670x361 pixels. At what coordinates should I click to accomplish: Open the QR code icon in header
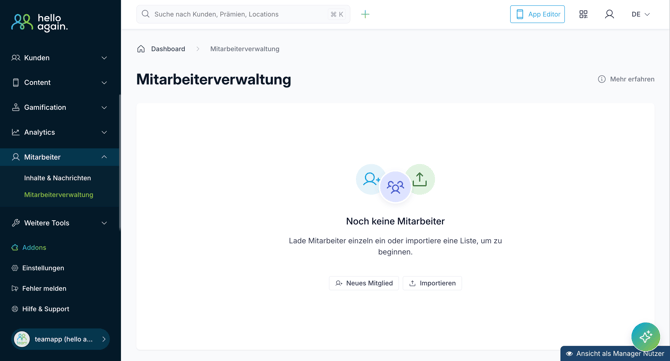(x=583, y=14)
